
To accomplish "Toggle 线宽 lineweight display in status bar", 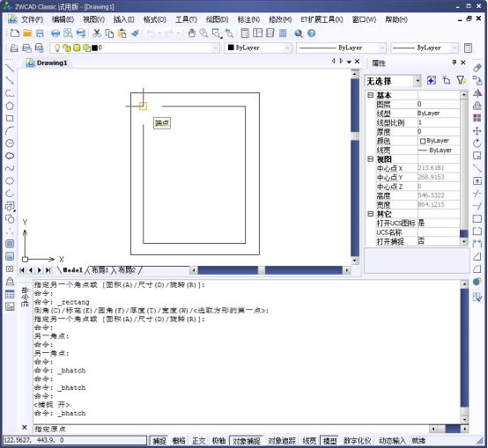I will (309, 441).
